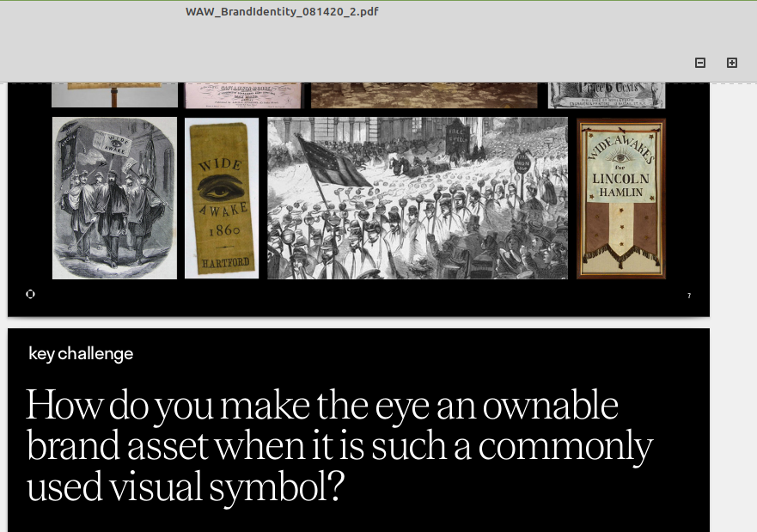Click the zoom in plus icon

coord(732,63)
